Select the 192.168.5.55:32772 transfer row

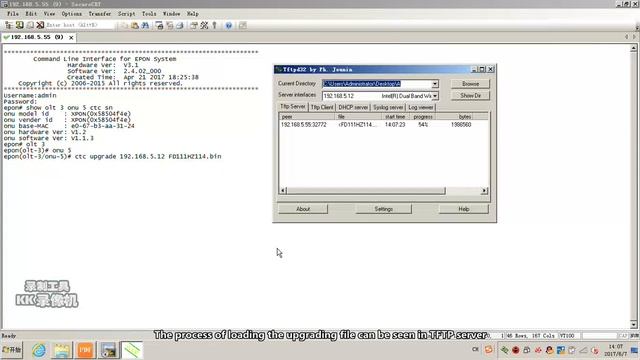[384, 125]
